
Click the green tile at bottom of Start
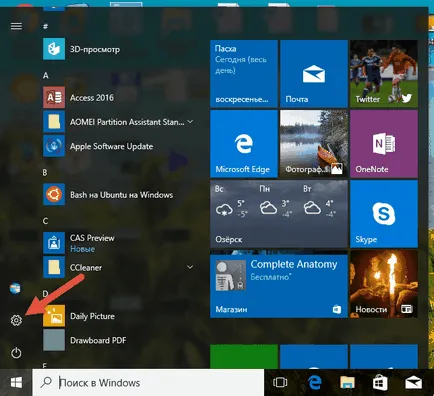pyautogui.click(x=244, y=357)
